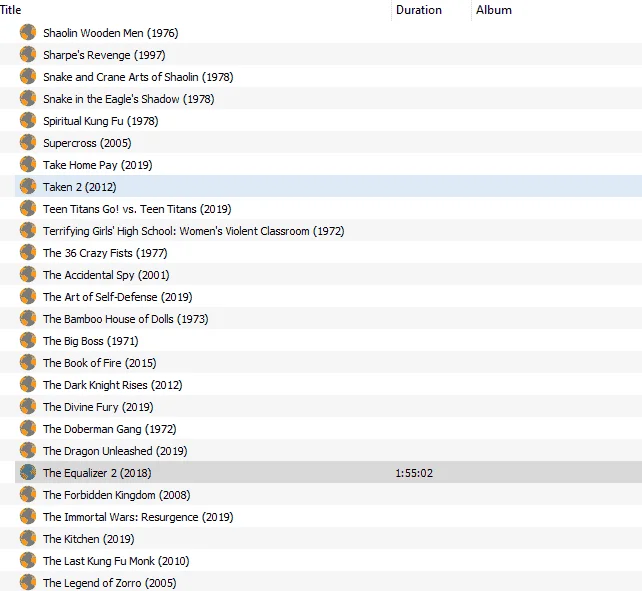
Task: Click the Album column header
Action: 494,10
